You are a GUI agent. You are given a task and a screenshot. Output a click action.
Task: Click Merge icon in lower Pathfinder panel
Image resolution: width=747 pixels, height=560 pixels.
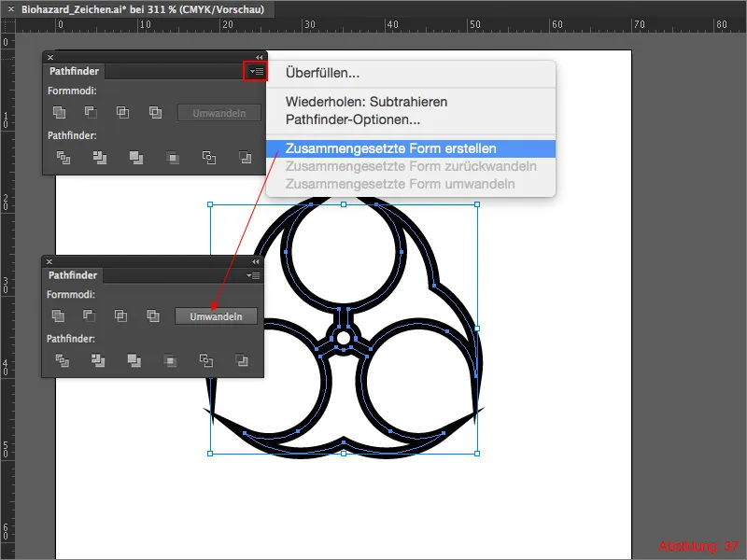(x=134, y=360)
